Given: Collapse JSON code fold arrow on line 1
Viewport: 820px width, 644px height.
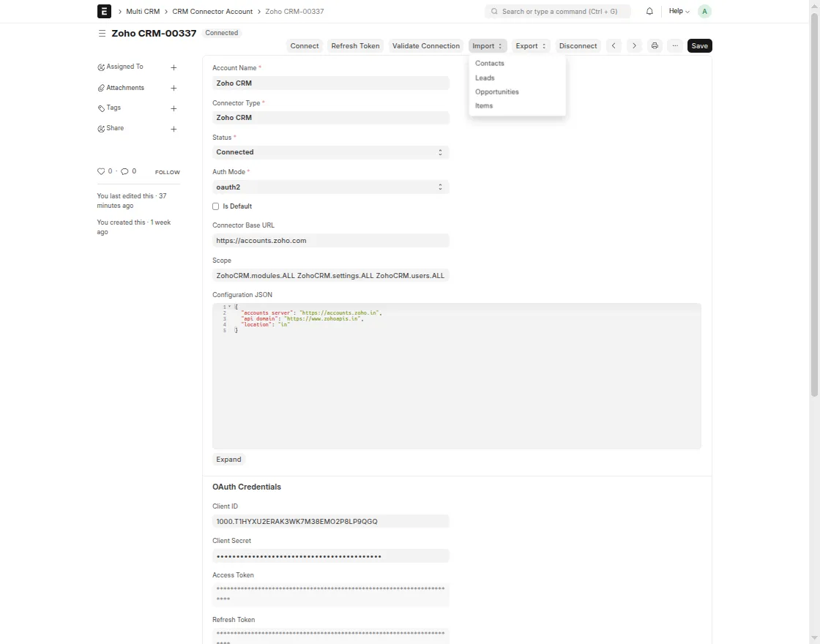Looking at the screenshot, I should click(x=230, y=307).
